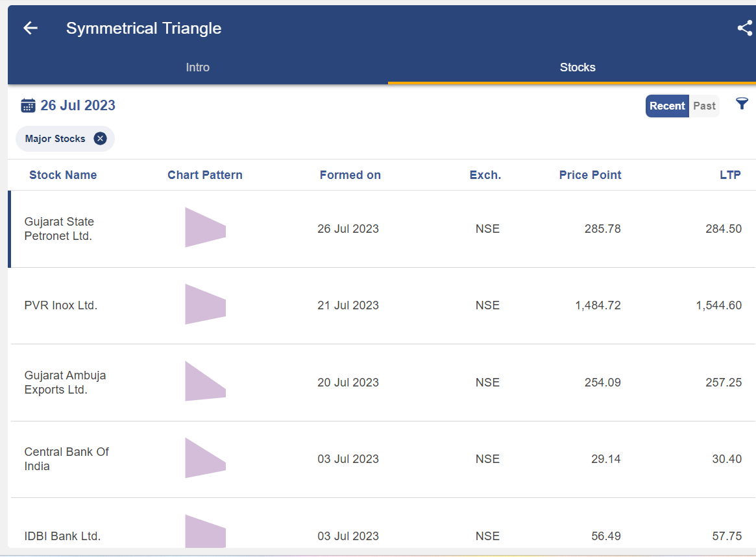The height and width of the screenshot is (557, 756).
Task: Open Central Bank Of India stock
Action: (67, 459)
